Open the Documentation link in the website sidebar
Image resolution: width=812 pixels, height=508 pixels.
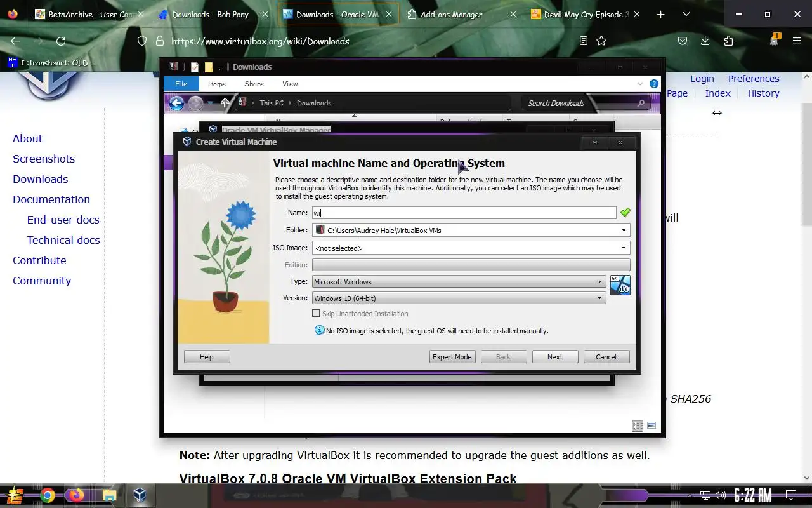pos(51,199)
